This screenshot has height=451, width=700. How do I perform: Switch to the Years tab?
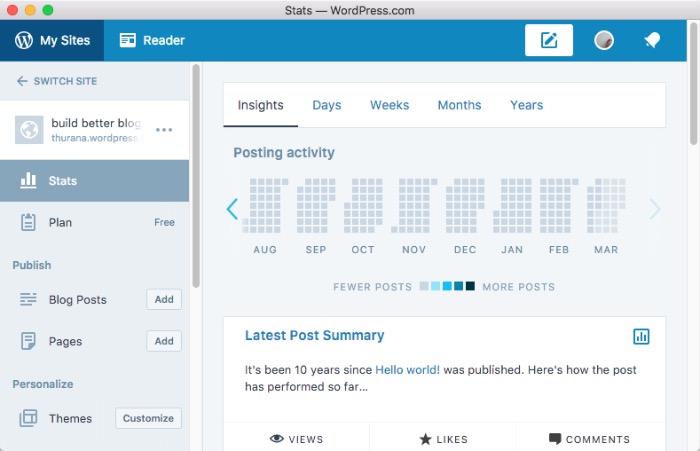(527, 105)
